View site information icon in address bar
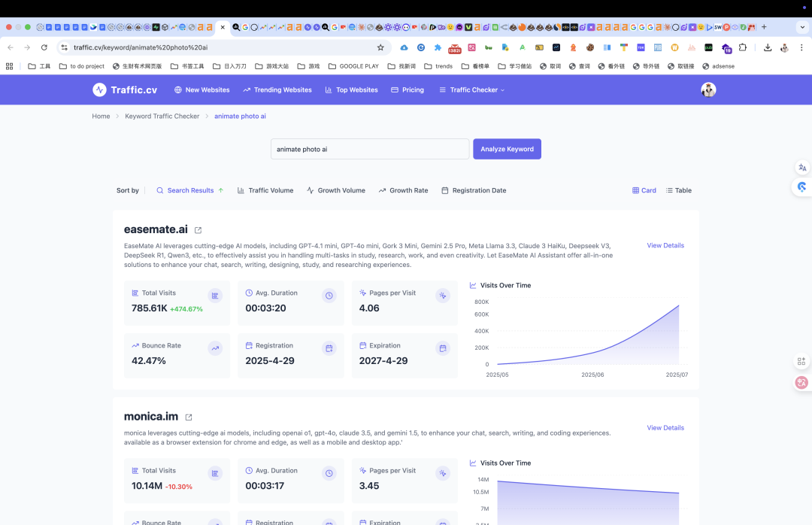 click(x=64, y=47)
